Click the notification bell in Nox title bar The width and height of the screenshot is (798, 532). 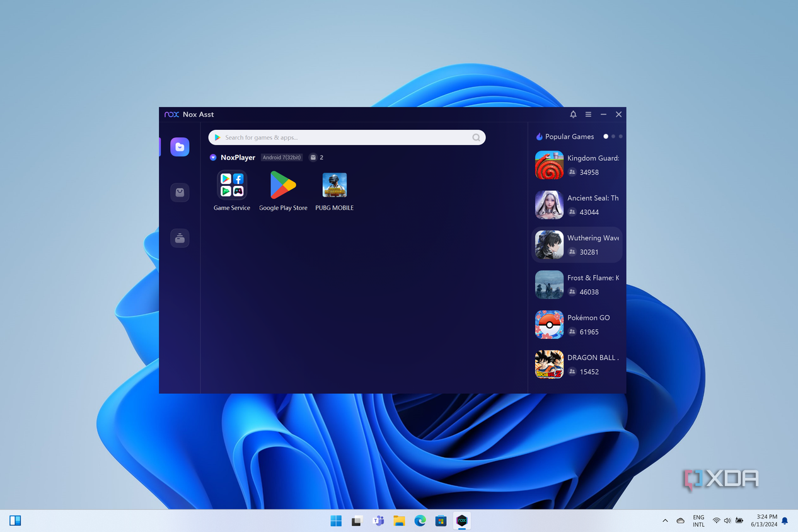coord(573,114)
